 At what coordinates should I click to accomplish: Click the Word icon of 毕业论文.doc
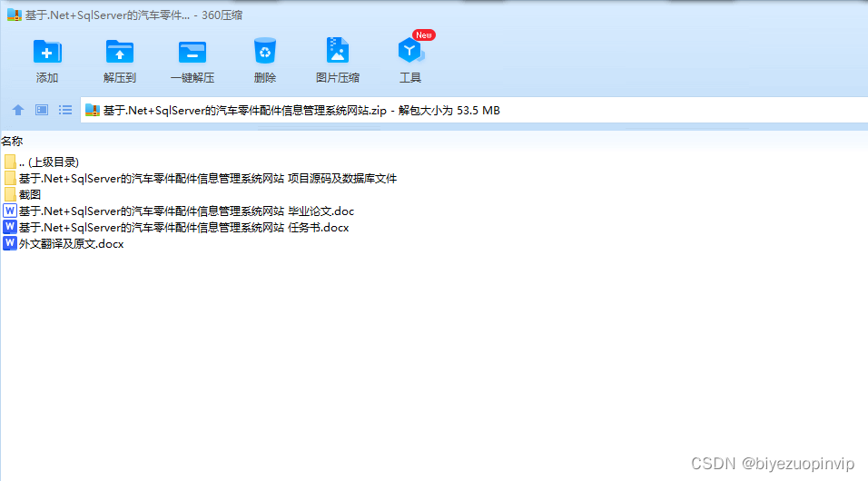coord(10,211)
